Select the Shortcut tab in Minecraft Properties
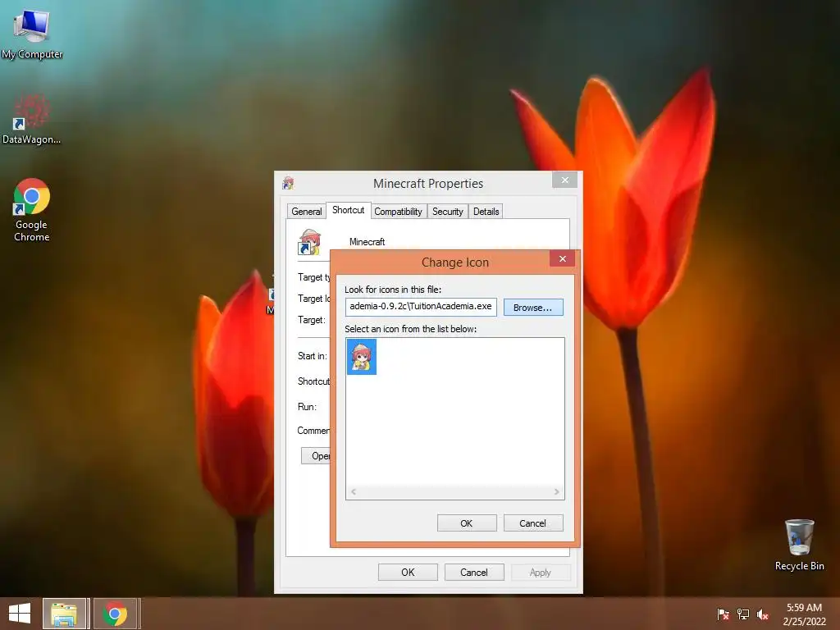This screenshot has width=840, height=630. click(x=348, y=210)
